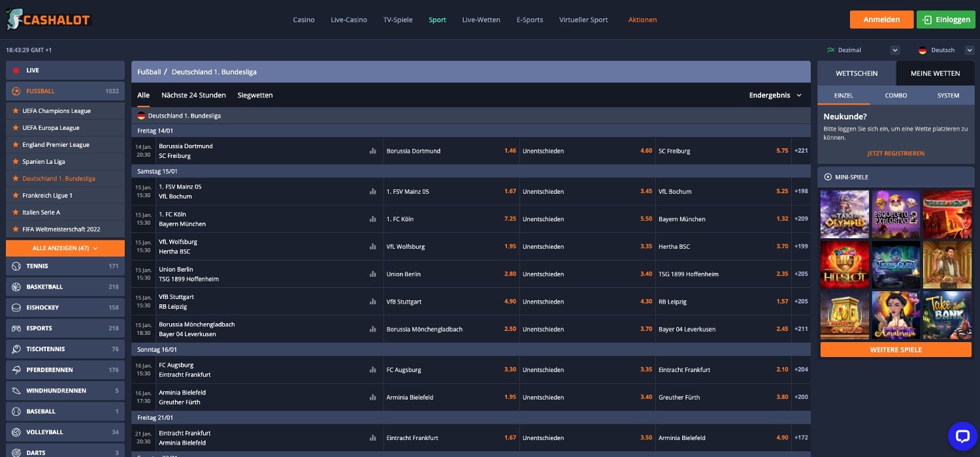Toggle Frankreich Ligue 1 favorite star
Screen dimensions: 980x457
16,195
